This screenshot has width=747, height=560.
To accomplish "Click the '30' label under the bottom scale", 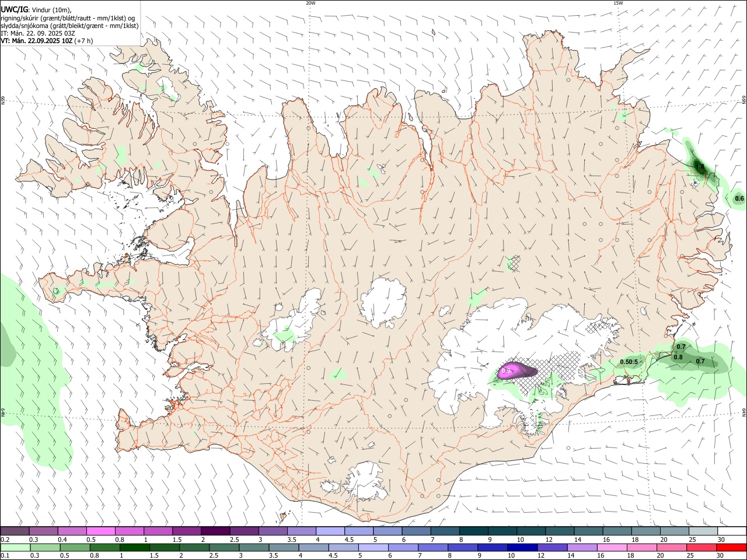I will (x=721, y=556).
